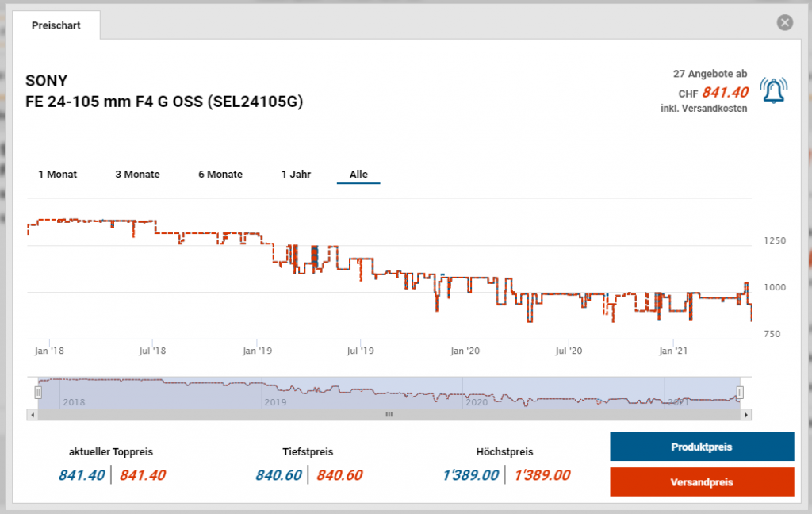Close the Preischart dialog with the X

[785, 22]
